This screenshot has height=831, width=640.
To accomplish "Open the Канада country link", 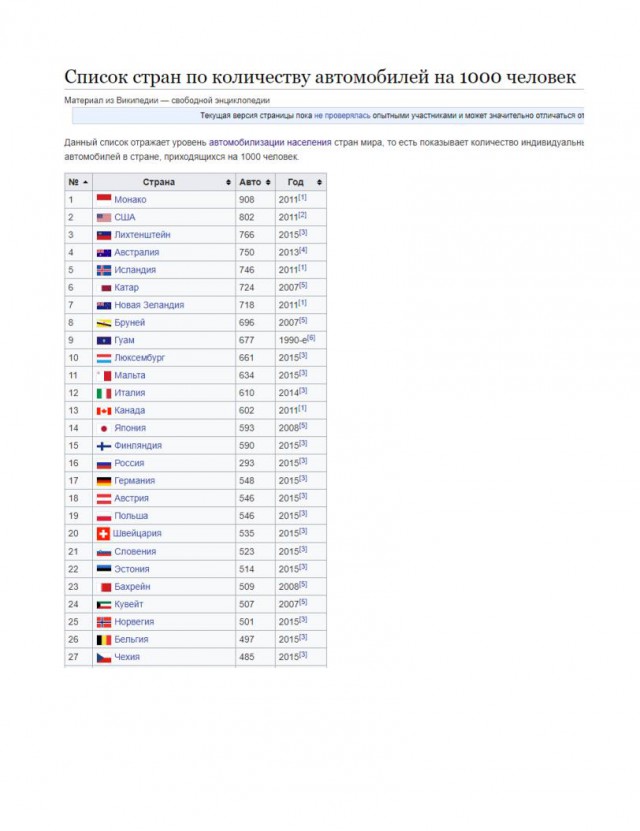I will (x=130, y=411).
